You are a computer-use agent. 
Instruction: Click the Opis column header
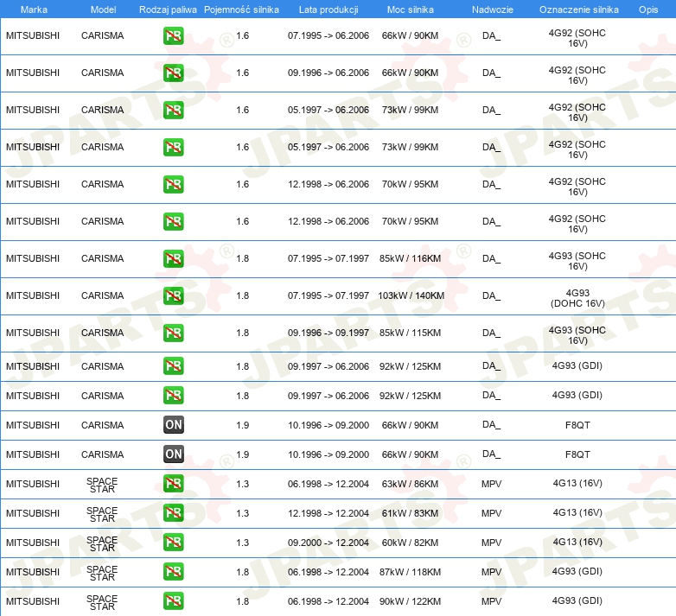coord(648,10)
